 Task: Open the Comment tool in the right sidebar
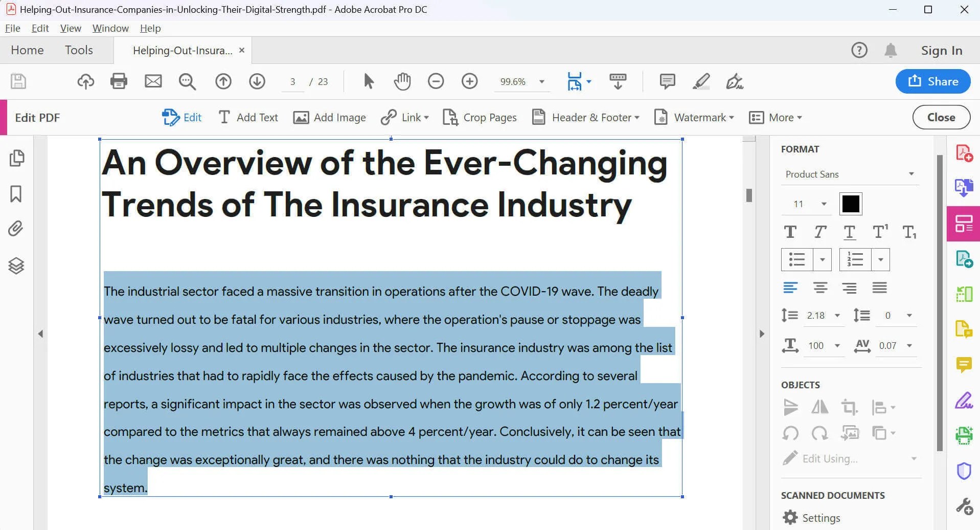[964, 365]
